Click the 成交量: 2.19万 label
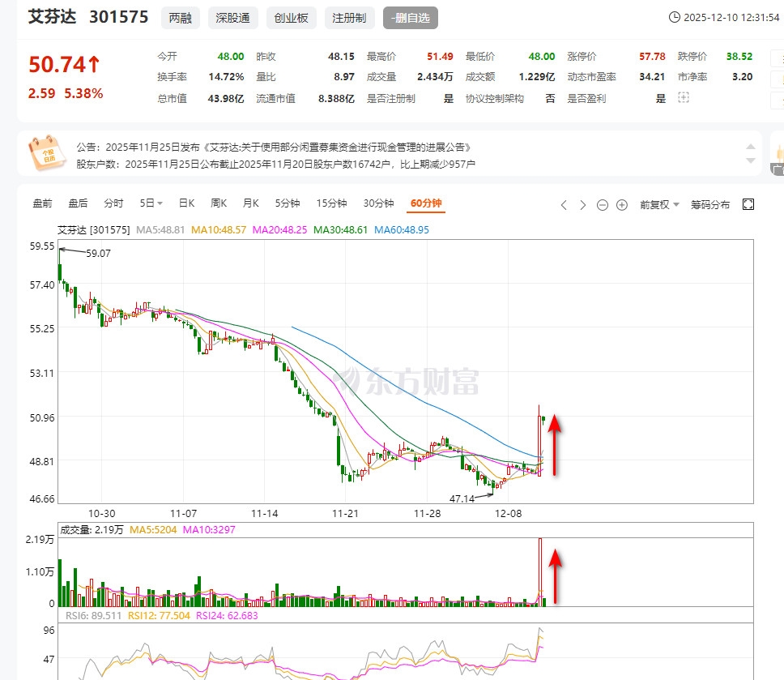 (92, 529)
